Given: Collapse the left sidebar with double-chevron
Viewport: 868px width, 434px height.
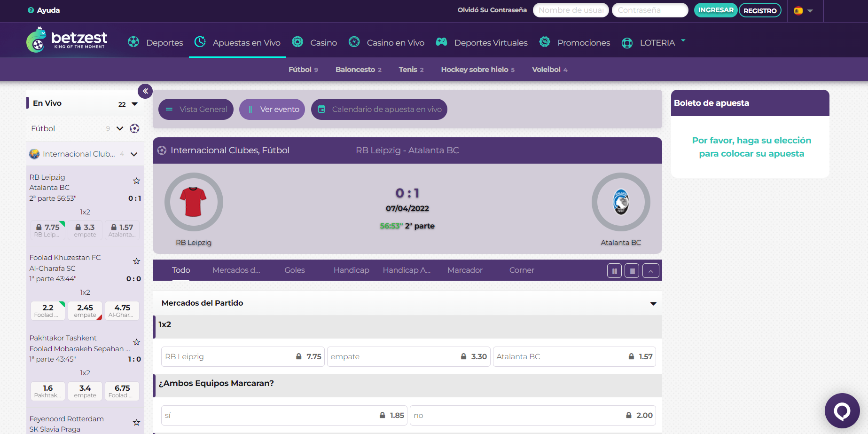Looking at the screenshot, I should pyautogui.click(x=145, y=91).
